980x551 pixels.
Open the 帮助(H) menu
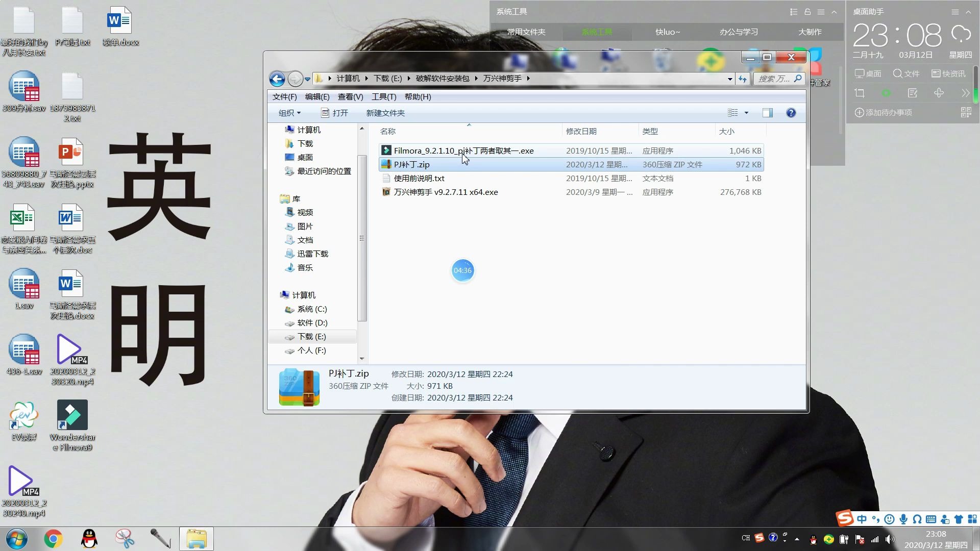pyautogui.click(x=418, y=97)
